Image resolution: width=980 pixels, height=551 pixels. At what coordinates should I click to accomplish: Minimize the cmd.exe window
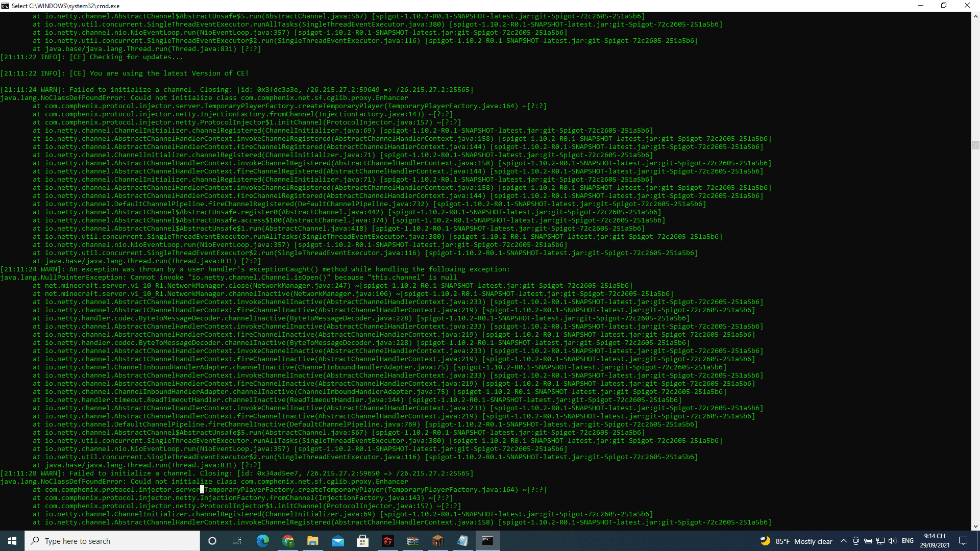point(921,6)
